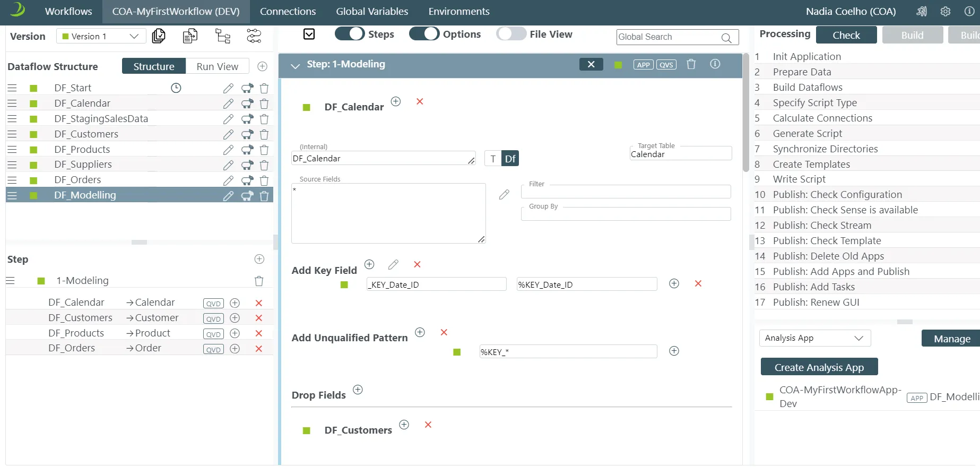The height and width of the screenshot is (475, 980).
Task: Edit Source Fields with pencil icon
Action: pyautogui.click(x=504, y=195)
